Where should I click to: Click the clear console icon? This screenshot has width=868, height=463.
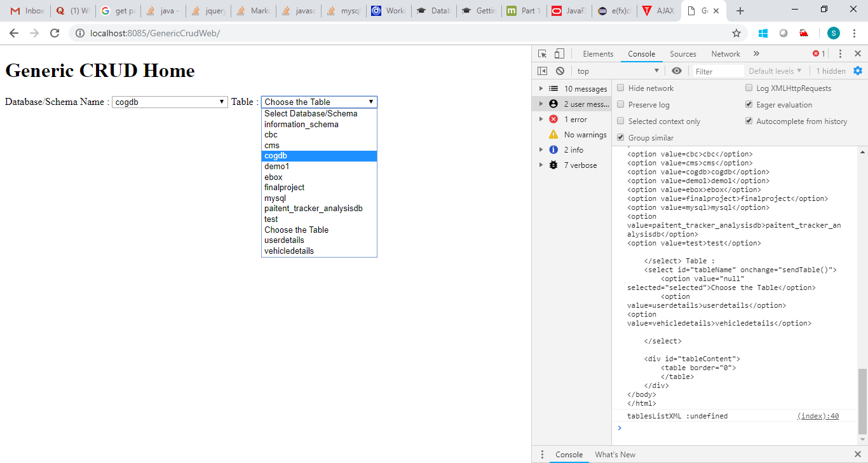[560, 71]
